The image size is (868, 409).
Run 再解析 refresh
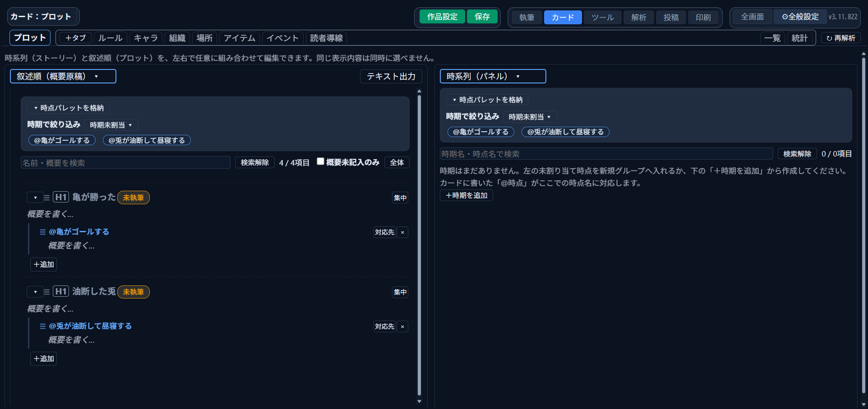tap(841, 38)
